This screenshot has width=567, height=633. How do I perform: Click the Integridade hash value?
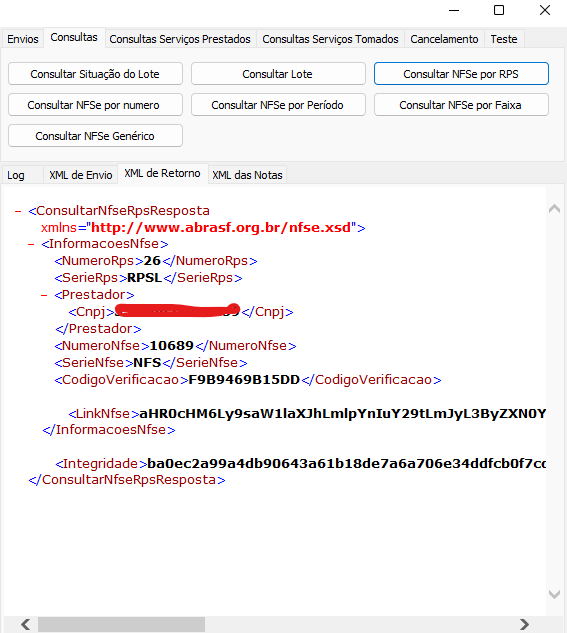(347, 463)
